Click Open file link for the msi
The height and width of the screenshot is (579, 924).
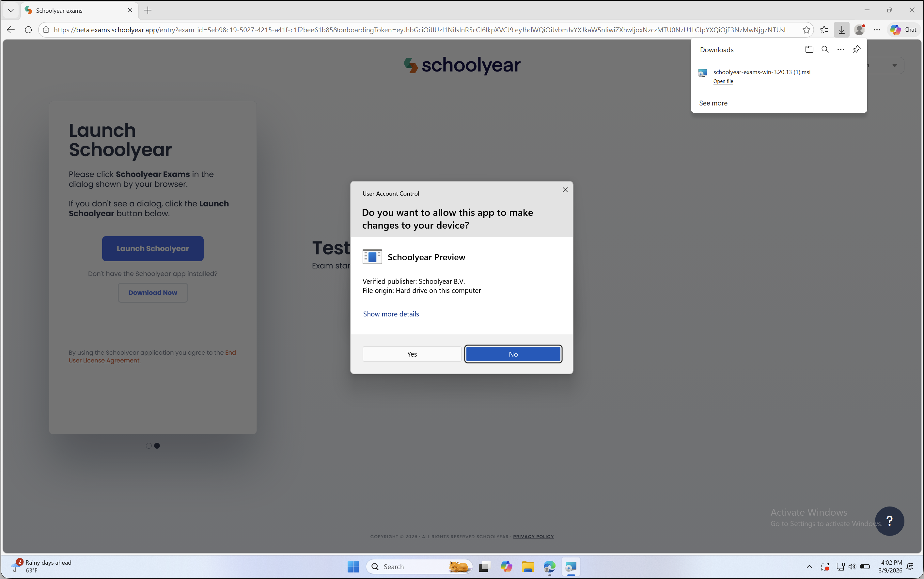click(x=723, y=81)
